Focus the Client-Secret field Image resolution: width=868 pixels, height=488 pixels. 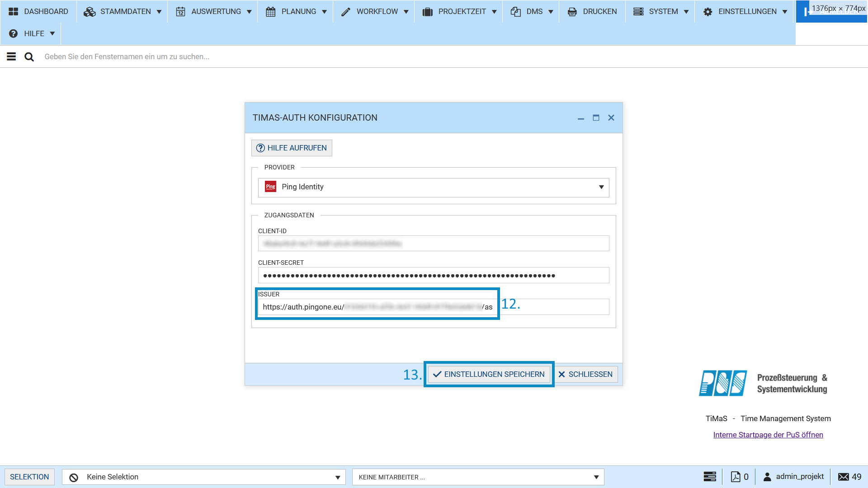tap(434, 275)
